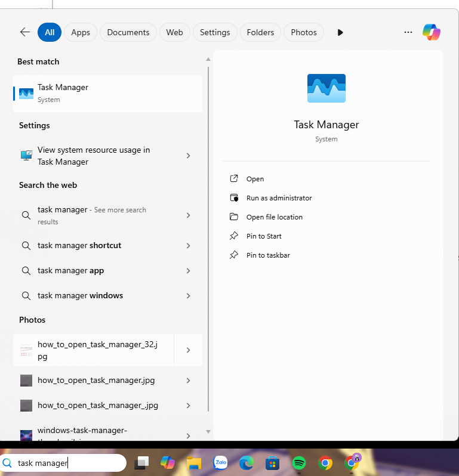The height and width of the screenshot is (476, 459).
Task: Open File Explorer from the taskbar
Action: [194, 463]
